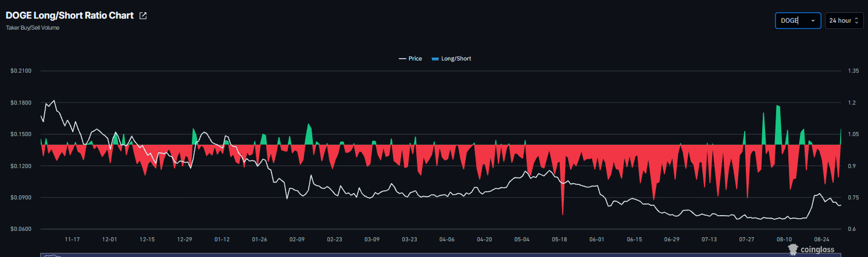868x257 pixels.
Task: Click the $0.1500 price axis label
Action: click(20, 134)
